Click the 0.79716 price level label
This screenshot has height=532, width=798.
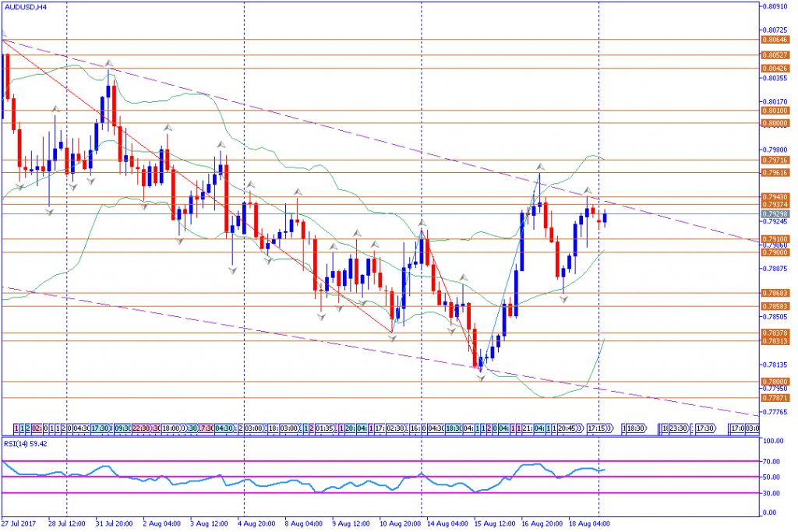pos(774,160)
